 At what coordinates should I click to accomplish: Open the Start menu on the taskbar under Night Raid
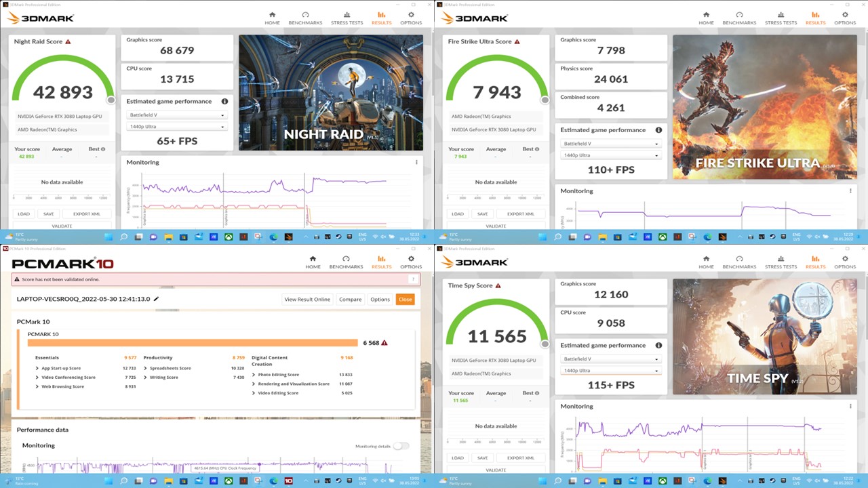pyautogui.click(x=109, y=237)
